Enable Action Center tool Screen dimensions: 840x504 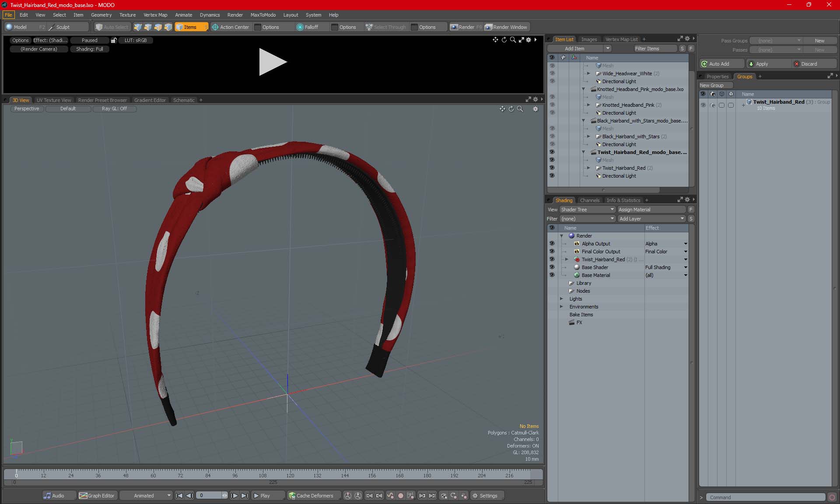point(230,27)
